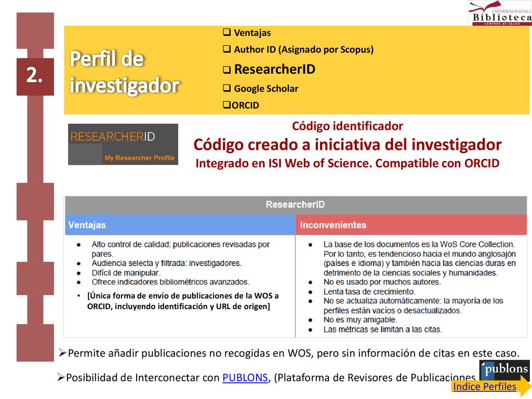Viewport: 532px width, 399px height.
Task: Select the red Inconvenientes column header
Action: coord(411,224)
